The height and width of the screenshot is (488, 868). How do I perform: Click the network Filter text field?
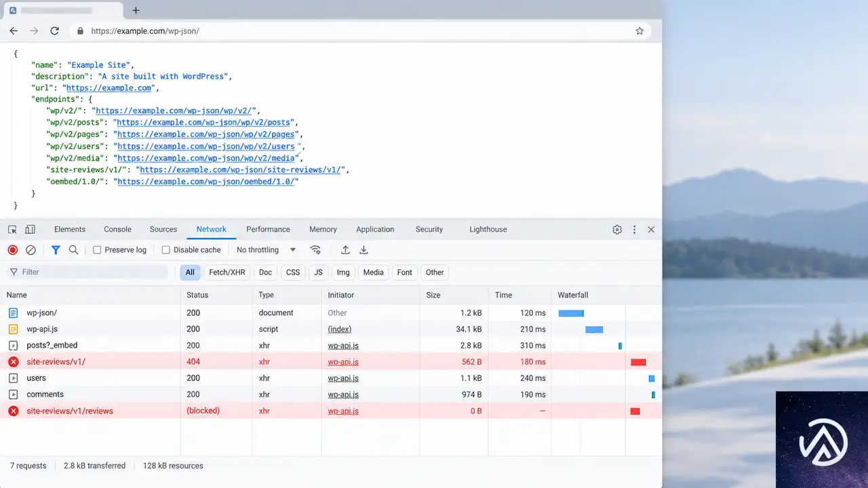pyautogui.click(x=87, y=272)
